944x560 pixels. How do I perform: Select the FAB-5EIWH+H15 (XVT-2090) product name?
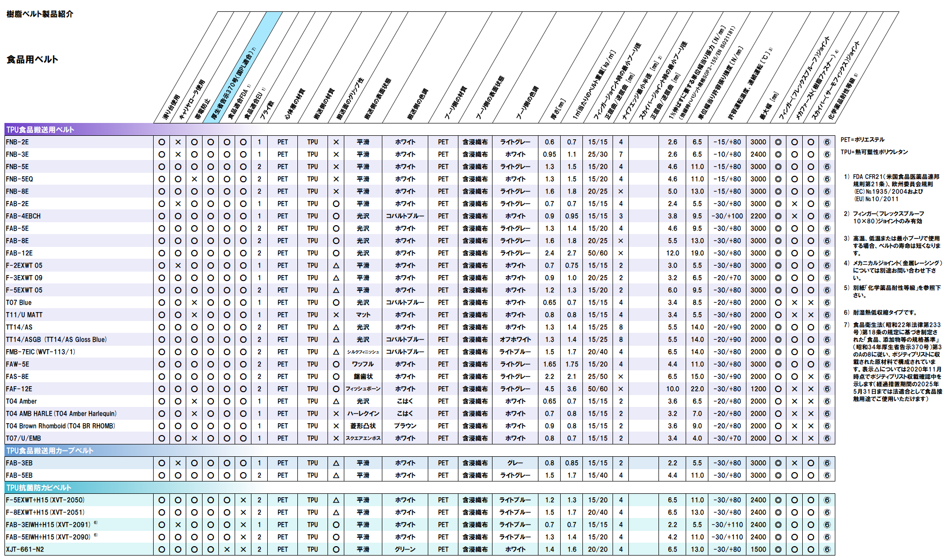pyautogui.click(x=48, y=537)
